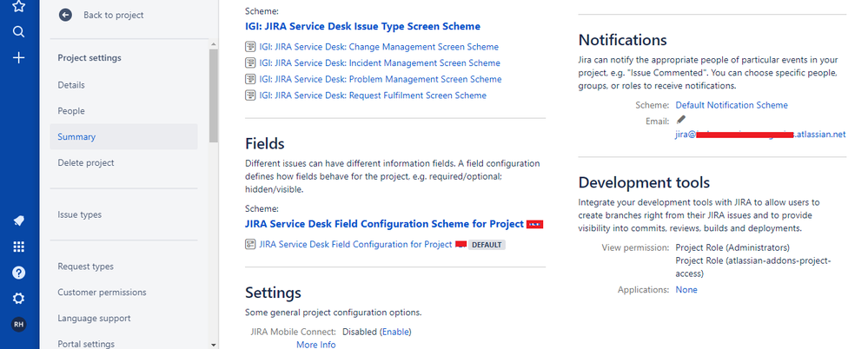Click the Notifications heading
This screenshot has width=868, height=349.
(622, 41)
